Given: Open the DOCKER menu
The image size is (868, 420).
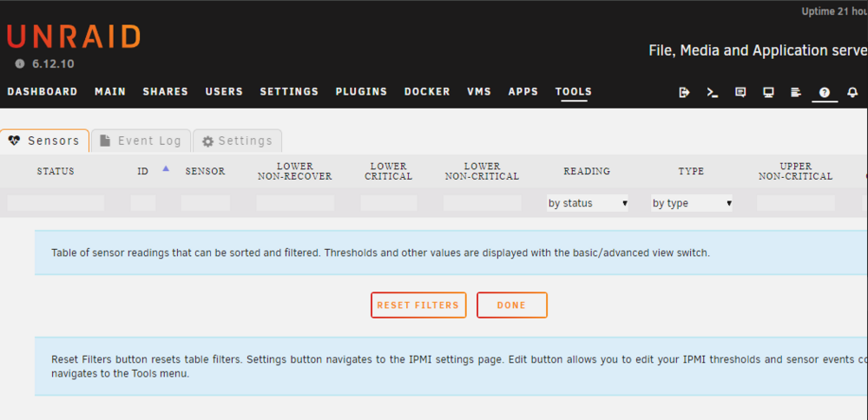Looking at the screenshot, I should coord(427,92).
